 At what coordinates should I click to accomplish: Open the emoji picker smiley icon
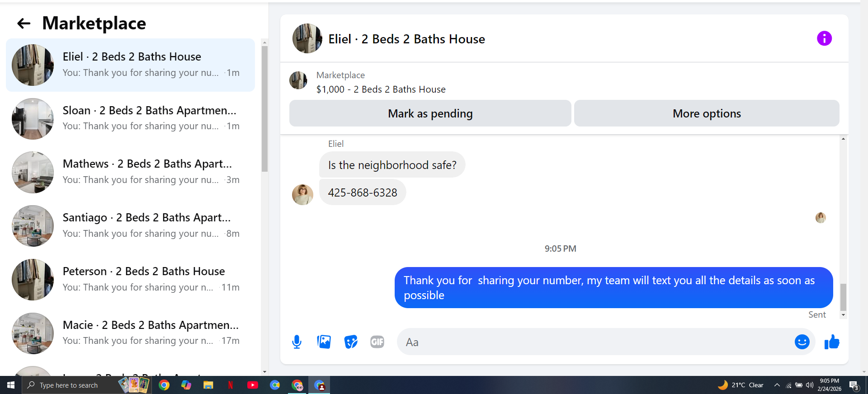pos(802,342)
